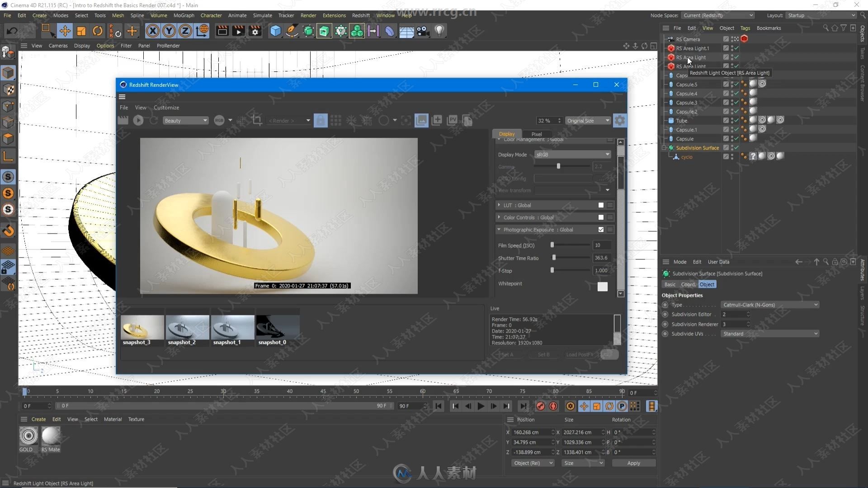The image size is (868, 488).
Task: Click the Undo arrow in the top toolbar
Action: (12, 31)
